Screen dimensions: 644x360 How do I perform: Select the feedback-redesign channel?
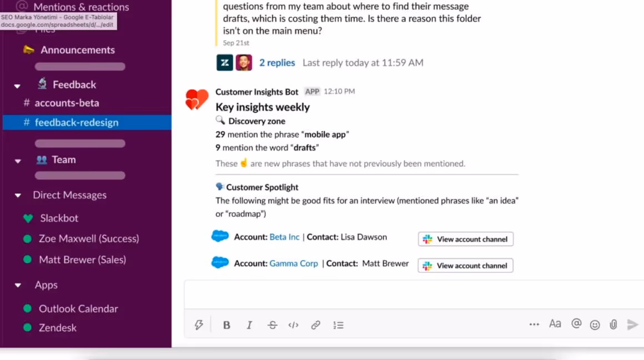click(87, 122)
